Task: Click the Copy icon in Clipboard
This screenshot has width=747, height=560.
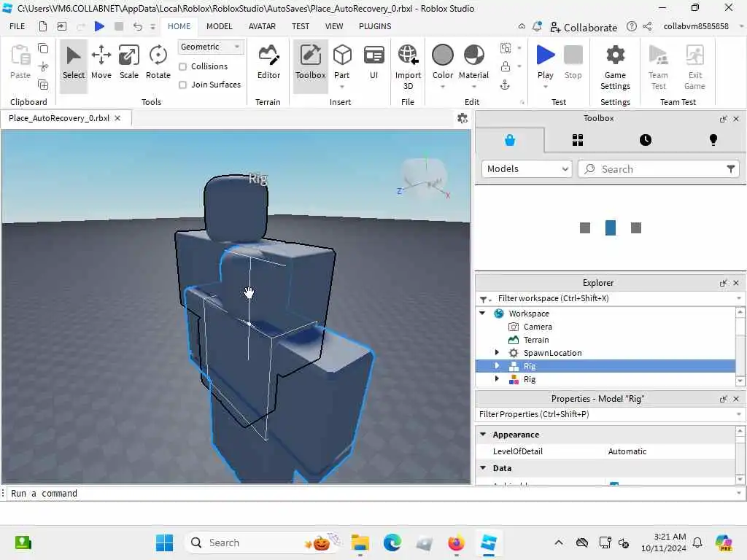Action: (43, 48)
